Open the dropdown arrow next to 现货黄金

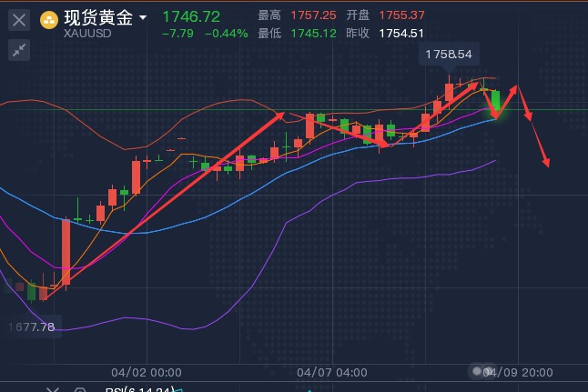click(x=143, y=18)
